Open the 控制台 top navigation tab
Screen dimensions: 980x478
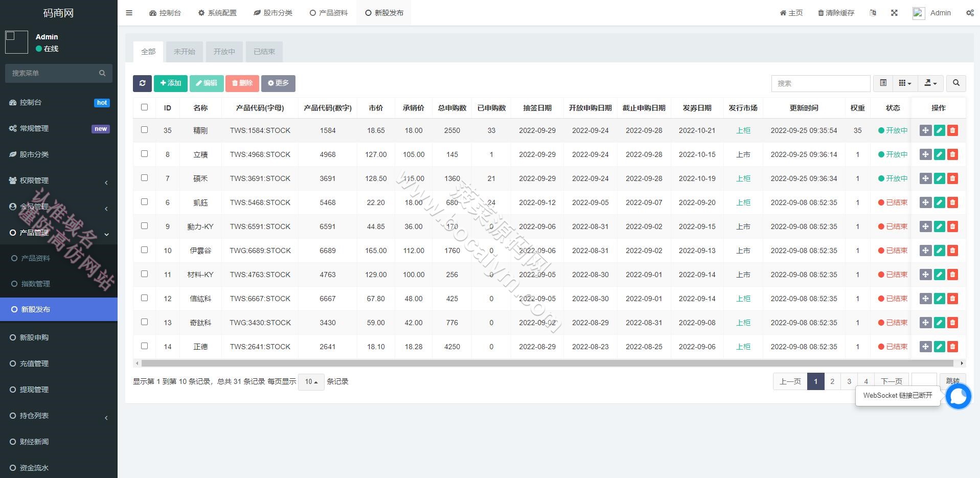[x=165, y=13]
